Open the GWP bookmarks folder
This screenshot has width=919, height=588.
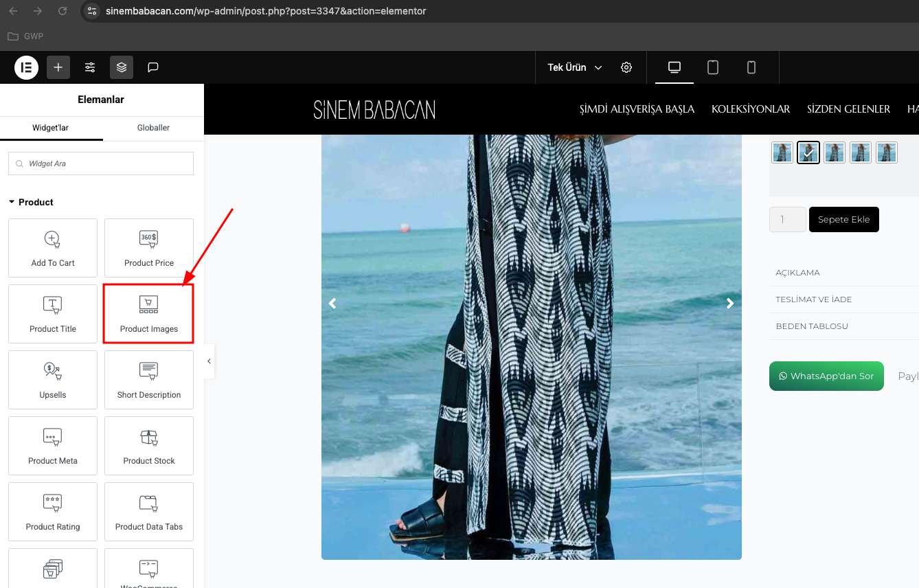click(25, 36)
